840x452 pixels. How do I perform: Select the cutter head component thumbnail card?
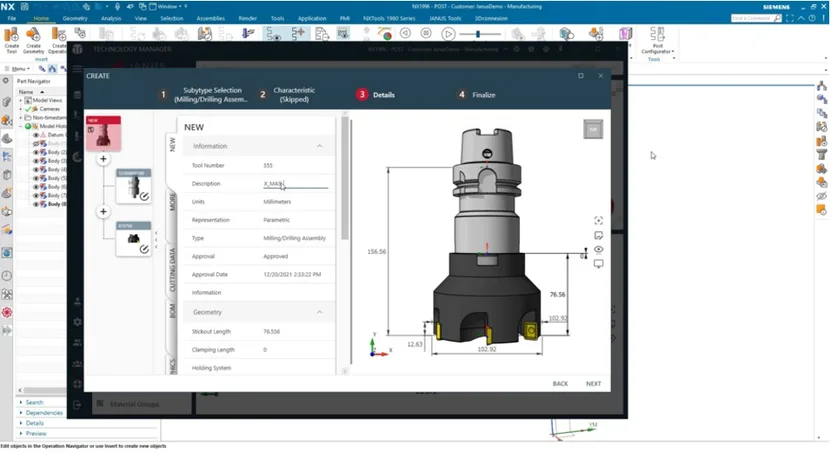(133, 239)
